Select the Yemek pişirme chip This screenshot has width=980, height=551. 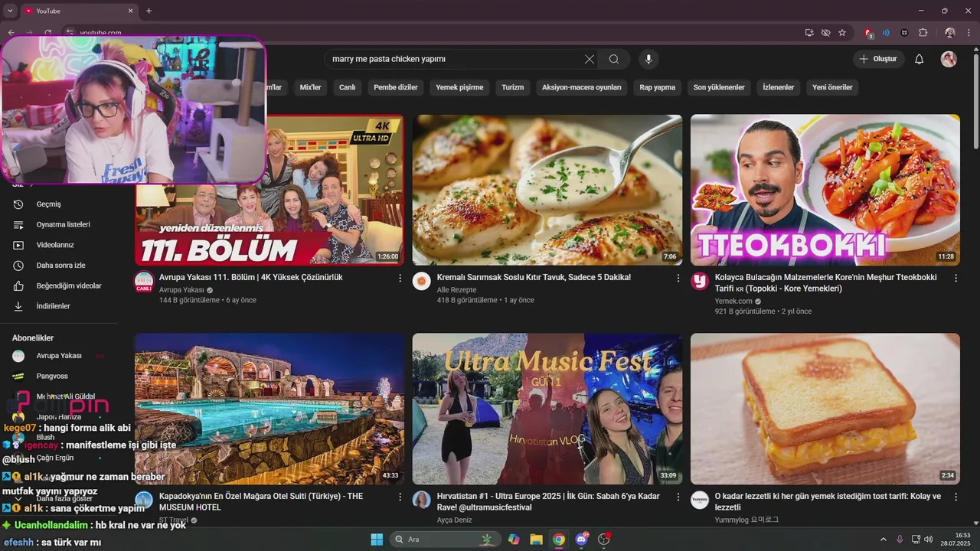point(459,87)
